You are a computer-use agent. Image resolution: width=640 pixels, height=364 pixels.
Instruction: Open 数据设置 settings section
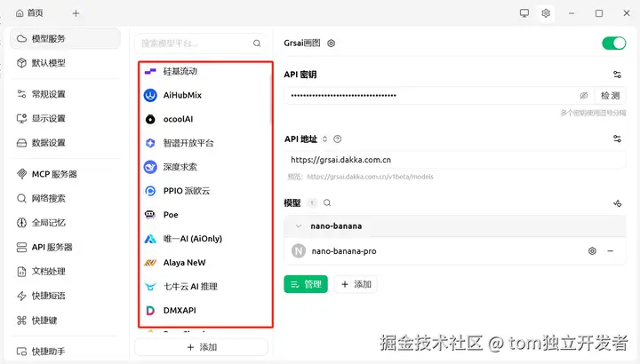point(65,143)
